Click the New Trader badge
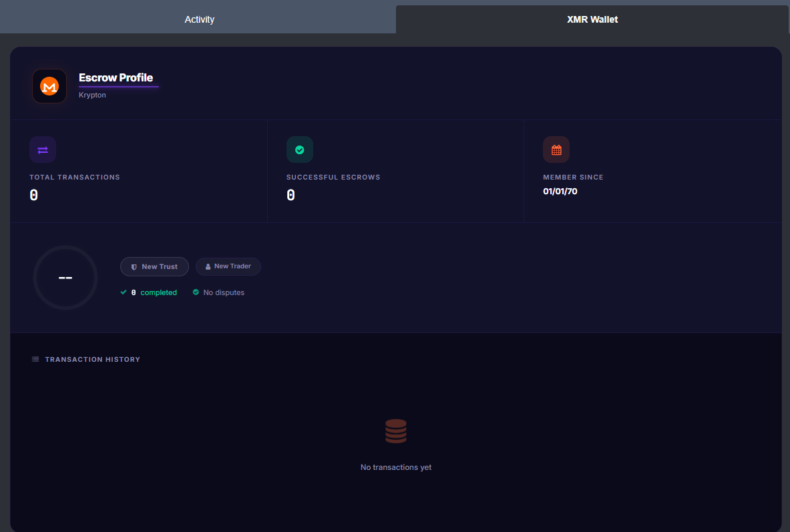790x532 pixels. [x=228, y=266]
